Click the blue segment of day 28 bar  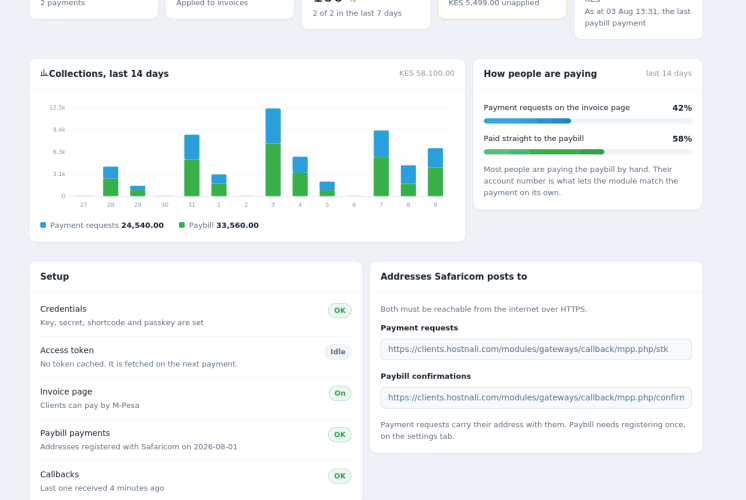[111, 173]
